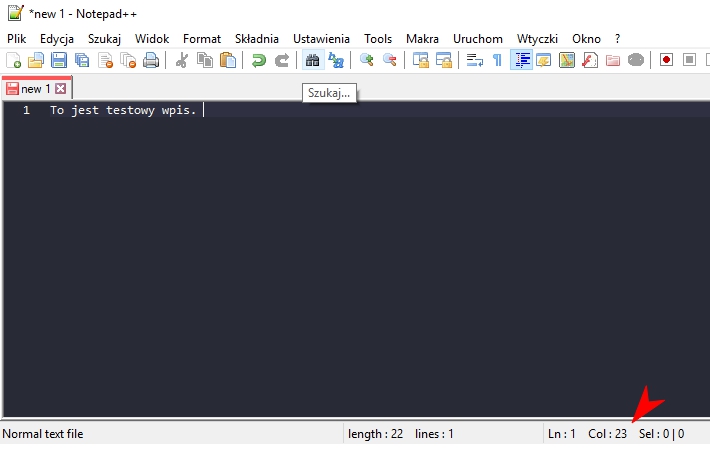Save the file with the Save icon

(x=59, y=60)
